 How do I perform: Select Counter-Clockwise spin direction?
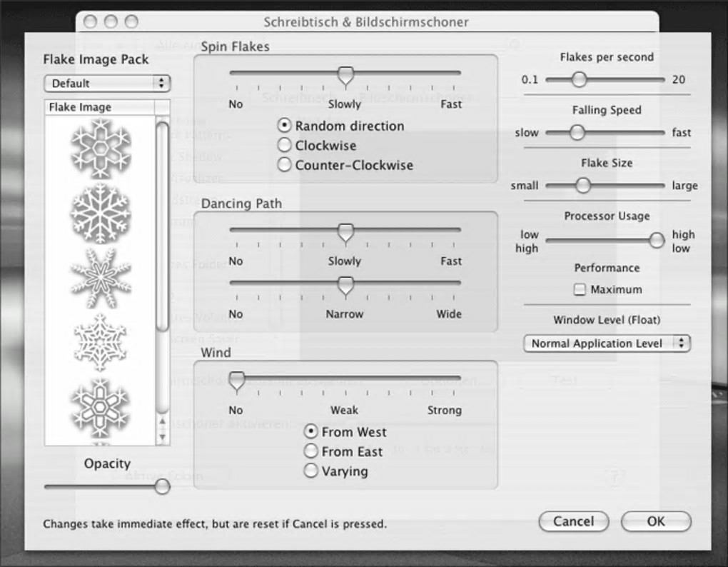coord(345,165)
